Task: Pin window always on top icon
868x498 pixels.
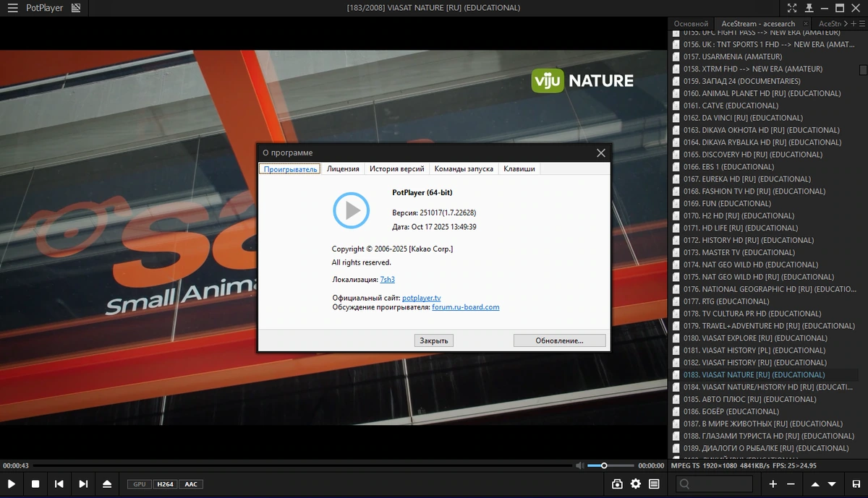Action: [808, 8]
